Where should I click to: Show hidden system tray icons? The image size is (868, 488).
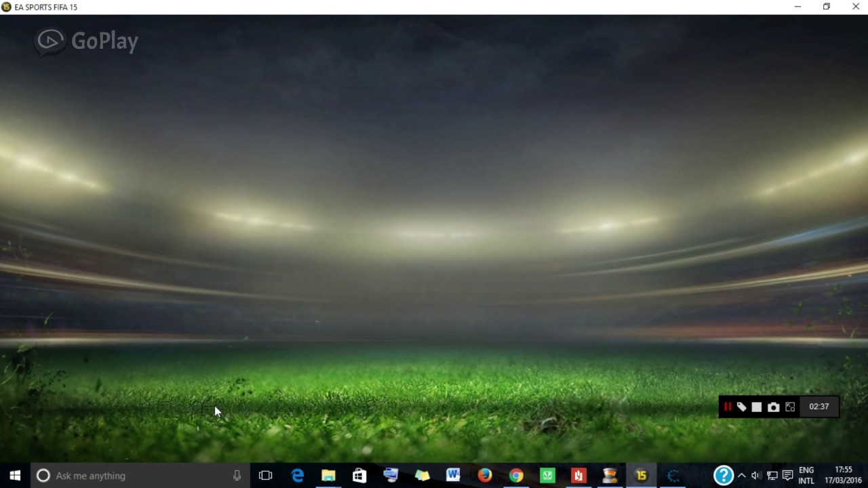click(741, 476)
